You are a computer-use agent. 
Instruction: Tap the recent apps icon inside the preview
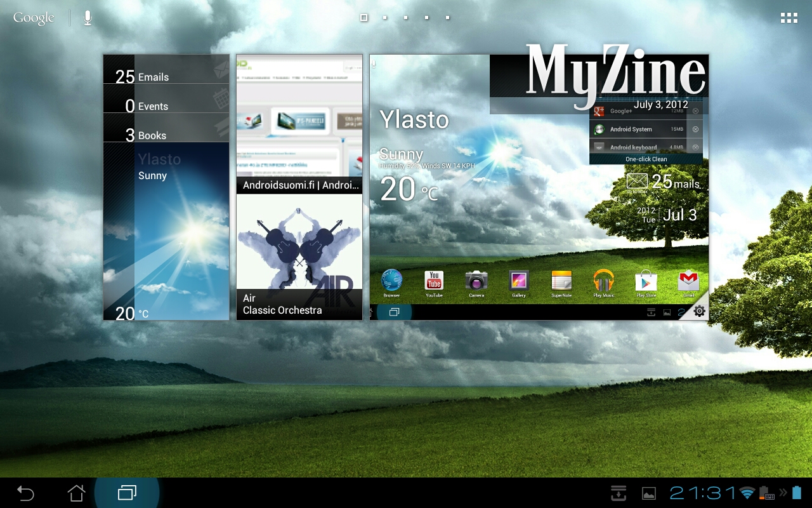[x=394, y=312]
